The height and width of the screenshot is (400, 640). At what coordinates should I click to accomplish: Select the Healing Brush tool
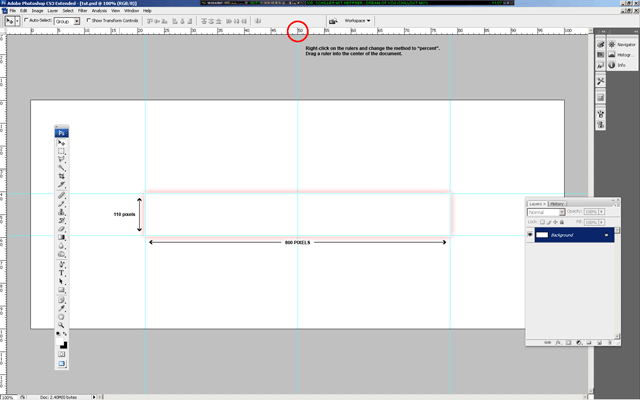click(x=61, y=196)
